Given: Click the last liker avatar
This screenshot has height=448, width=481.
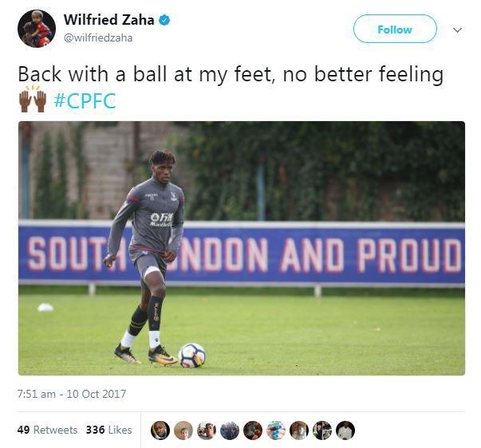Looking at the screenshot, I should point(345,430).
